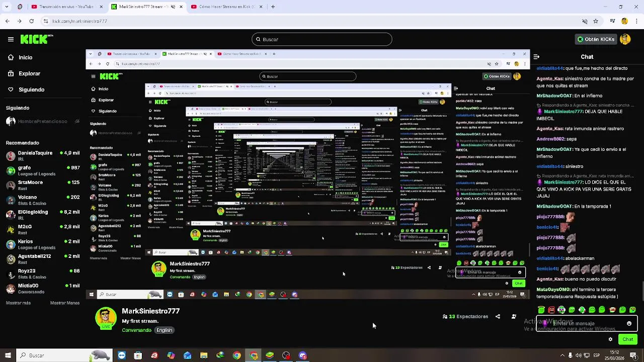Image resolution: width=644 pixels, height=362 pixels.
Task: Expand the list with Mostrar más
Action: 18,303
